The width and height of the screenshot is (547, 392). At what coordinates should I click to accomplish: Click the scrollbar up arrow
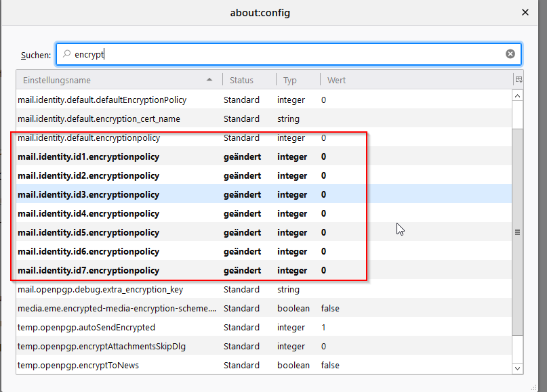(518, 96)
